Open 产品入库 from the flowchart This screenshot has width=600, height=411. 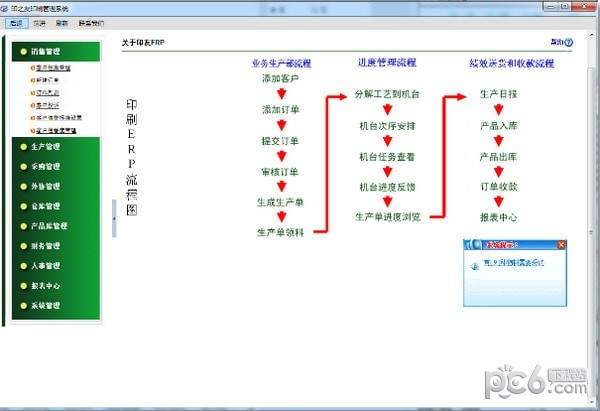(498, 125)
